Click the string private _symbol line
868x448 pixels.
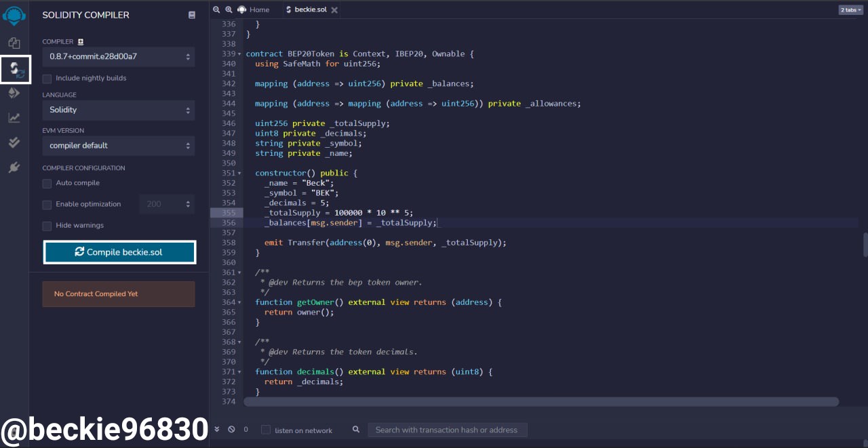pos(309,144)
